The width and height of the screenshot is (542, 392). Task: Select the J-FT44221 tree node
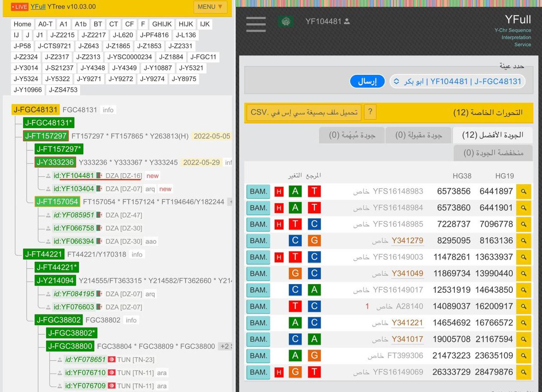click(x=44, y=254)
